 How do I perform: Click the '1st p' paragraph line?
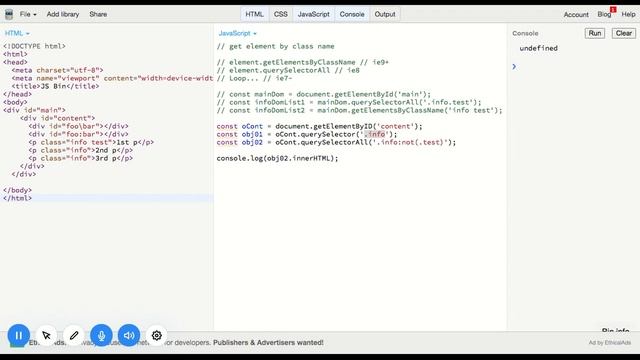click(91, 142)
